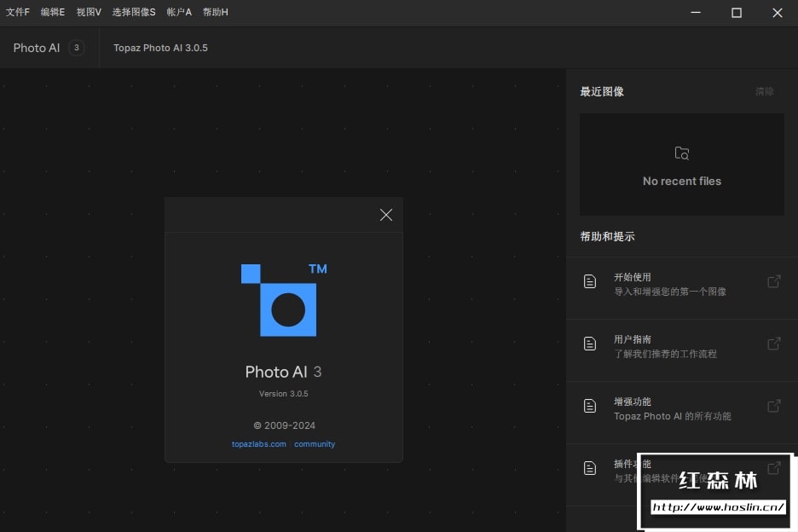Click the No recent files text

[x=682, y=182]
